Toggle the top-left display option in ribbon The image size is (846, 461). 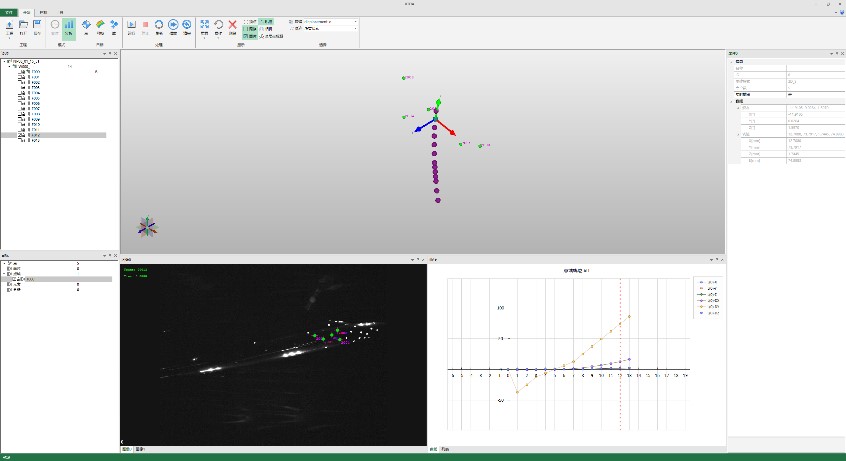click(x=250, y=20)
